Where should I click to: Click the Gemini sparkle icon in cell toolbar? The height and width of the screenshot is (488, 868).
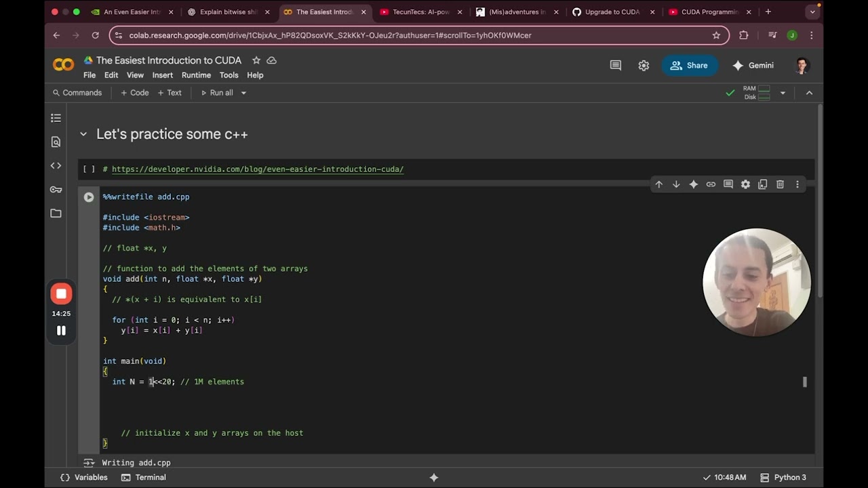[693, 184]
